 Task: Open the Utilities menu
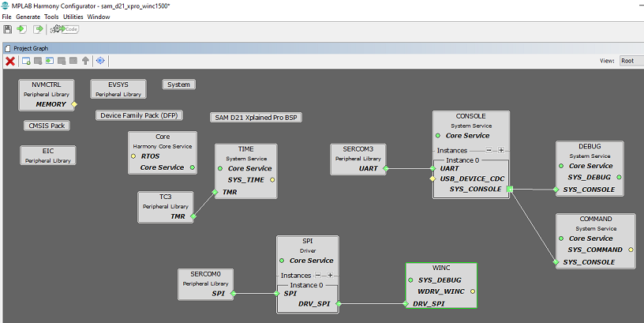coord(73,17)
